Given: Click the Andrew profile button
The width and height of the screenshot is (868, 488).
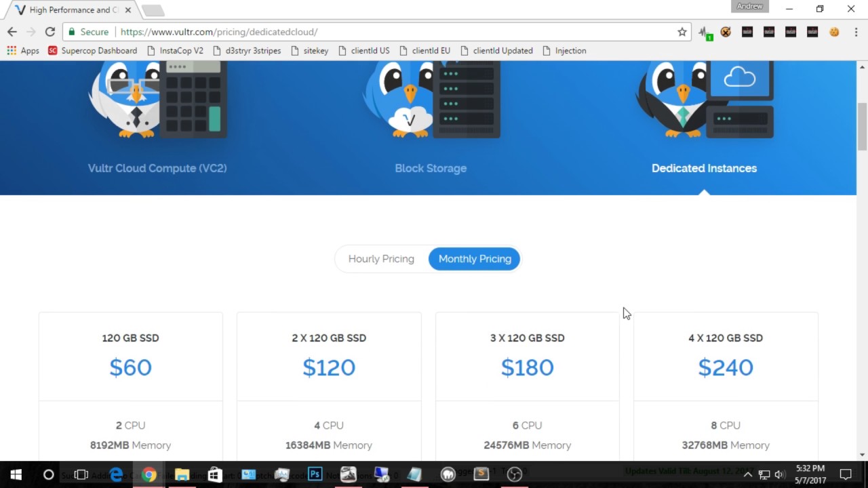Looking at the screenshot, I should tap(750, 6).
